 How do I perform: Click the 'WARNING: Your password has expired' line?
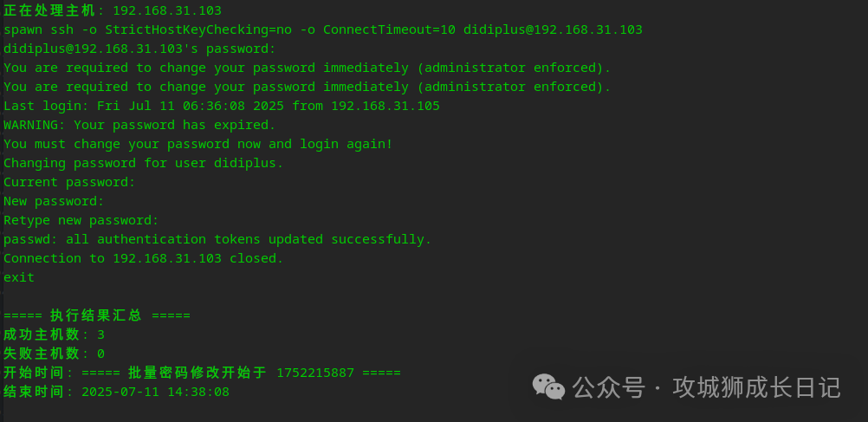coord(139,125)
